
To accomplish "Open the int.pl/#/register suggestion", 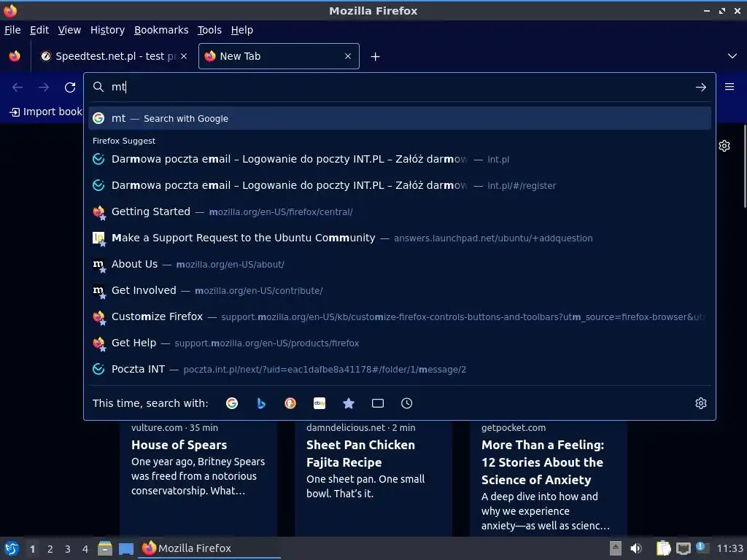I will (399, 185).
